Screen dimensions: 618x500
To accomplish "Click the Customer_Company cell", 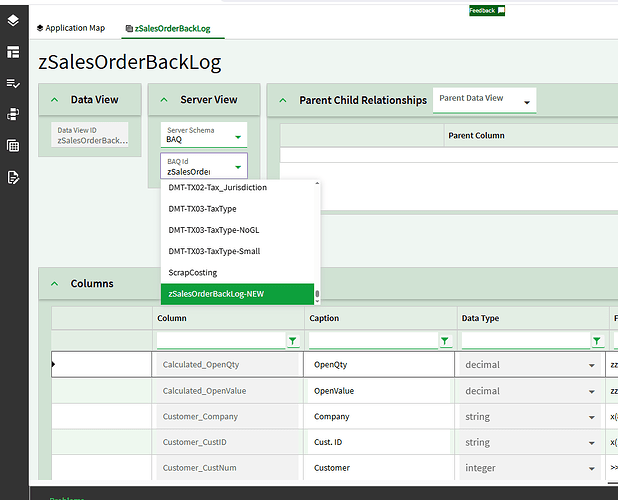I will (227, 416).
